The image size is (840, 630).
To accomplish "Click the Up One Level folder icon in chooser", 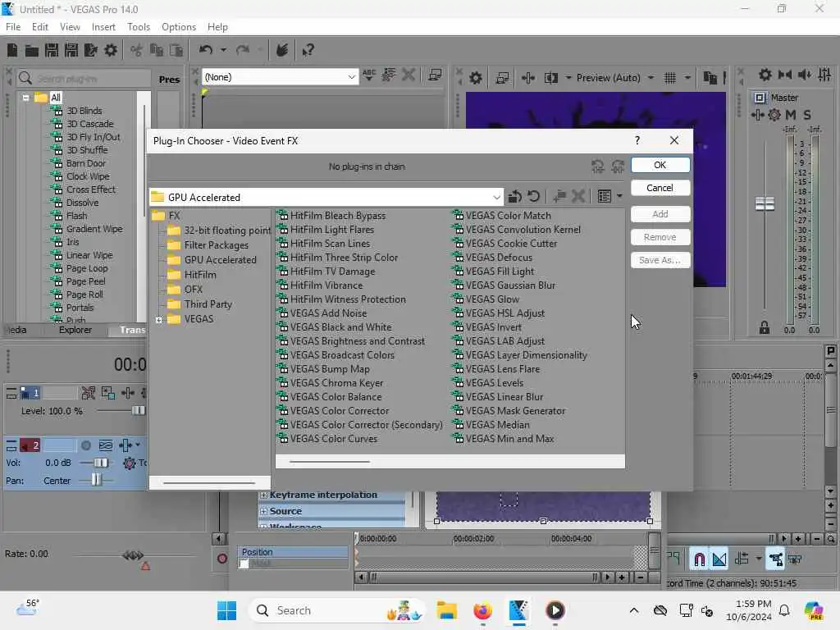I will 514,197.
